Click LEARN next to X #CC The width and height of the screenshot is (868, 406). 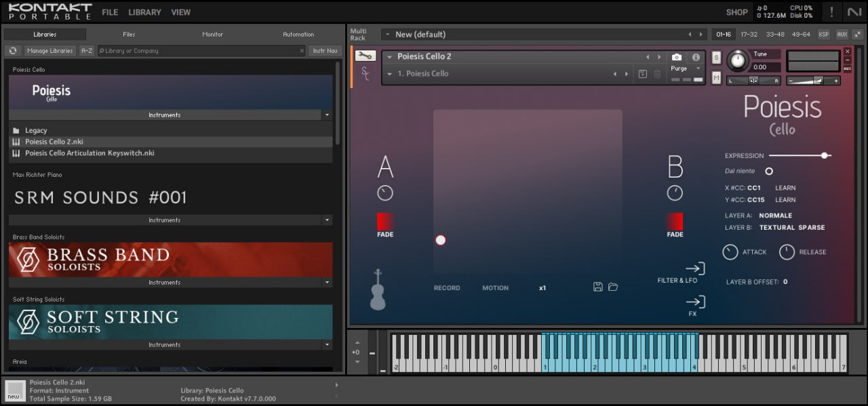pos(785,188)
